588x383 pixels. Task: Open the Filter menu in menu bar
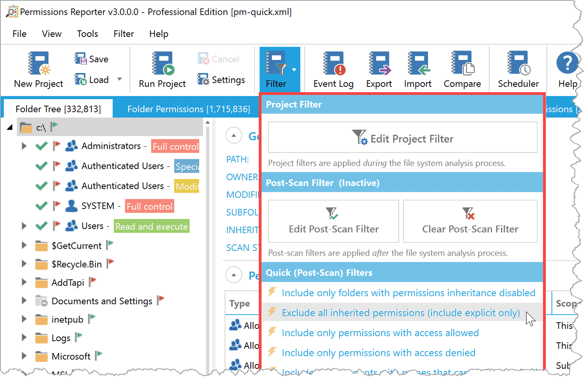[x=123, y=34]
